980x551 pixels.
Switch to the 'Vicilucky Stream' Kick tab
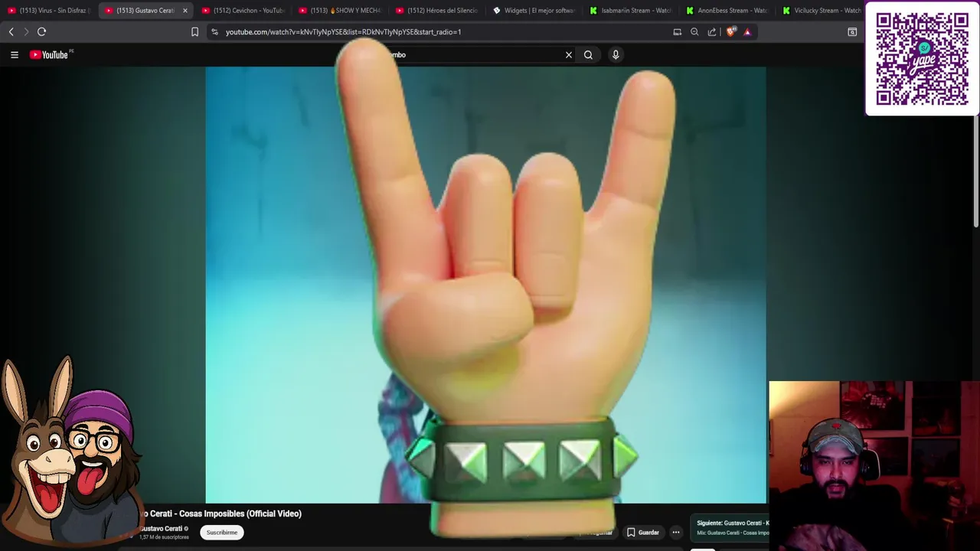pyautogui.click(x=821, y=11)
